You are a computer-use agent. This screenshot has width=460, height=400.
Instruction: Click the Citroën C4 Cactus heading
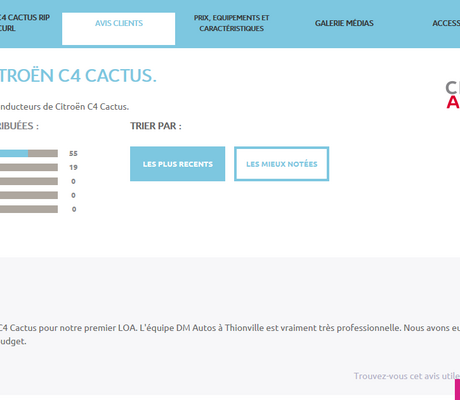click(x=78, y=75)
